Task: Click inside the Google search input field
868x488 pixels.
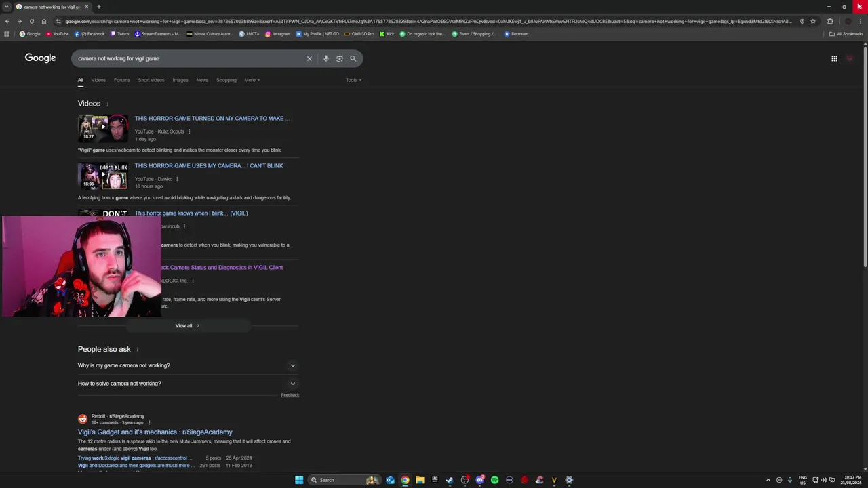Action: (x=190, y=58)
